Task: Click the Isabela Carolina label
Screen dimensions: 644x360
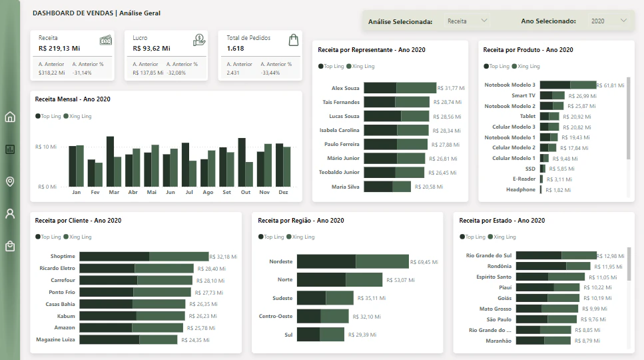Action: point(339,130)
